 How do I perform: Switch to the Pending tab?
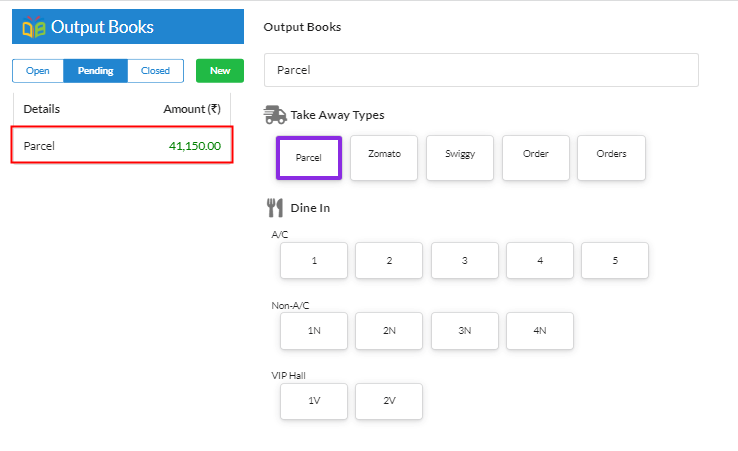tap(96, 71)
